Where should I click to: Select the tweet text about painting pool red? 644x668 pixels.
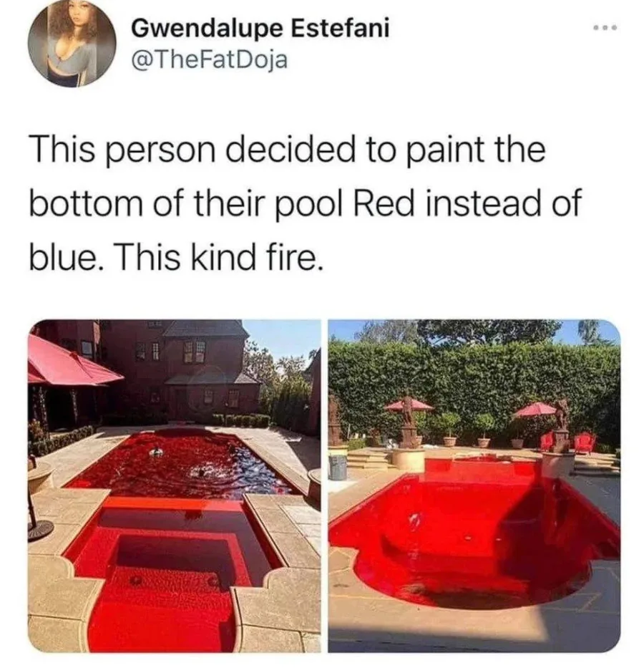point(305,205)
